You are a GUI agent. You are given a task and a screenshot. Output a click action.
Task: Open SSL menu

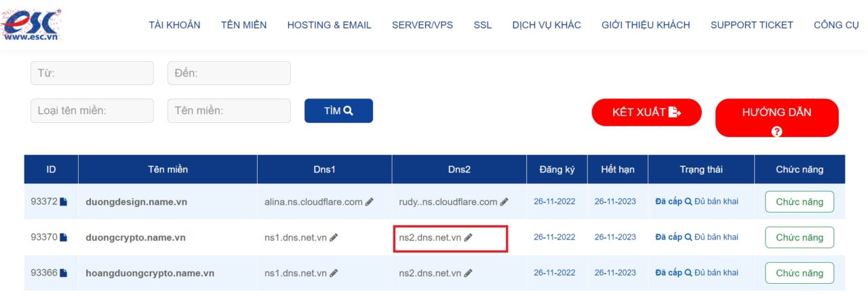click(483, 25)
